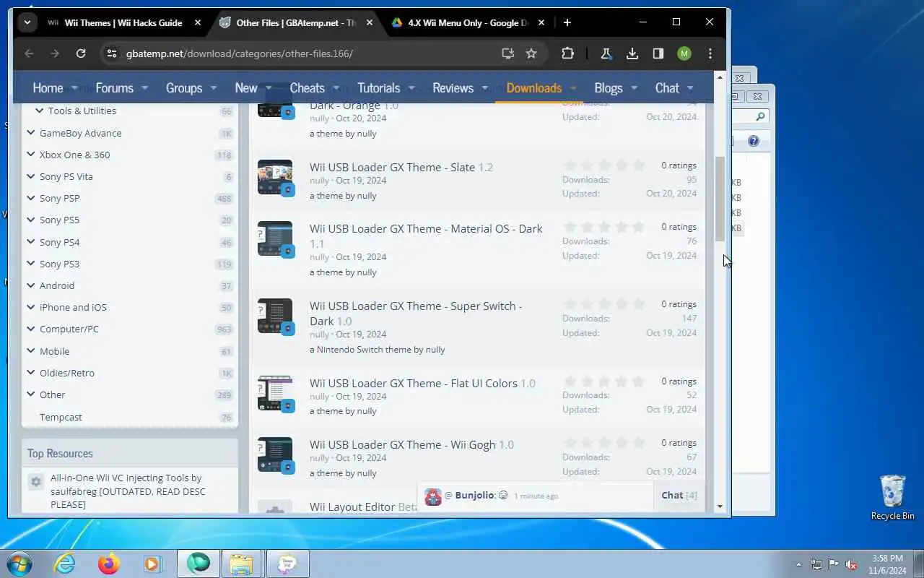This screenshot has height=578, width=924.
Task: Expand the Android category chevron
Action: pos(31,285)
